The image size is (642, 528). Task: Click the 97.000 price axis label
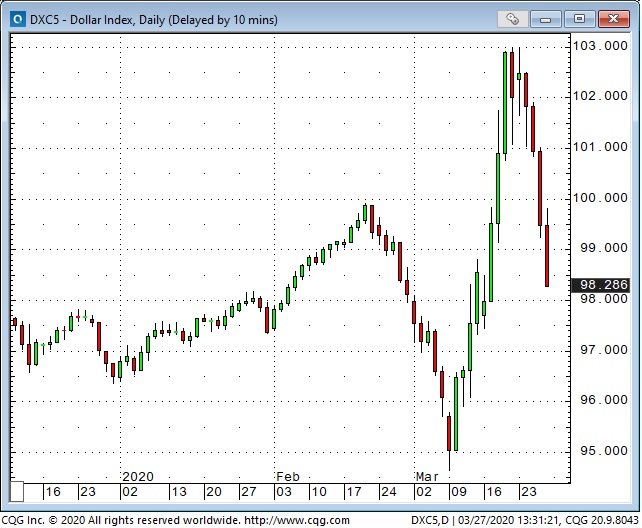[604, 350]
